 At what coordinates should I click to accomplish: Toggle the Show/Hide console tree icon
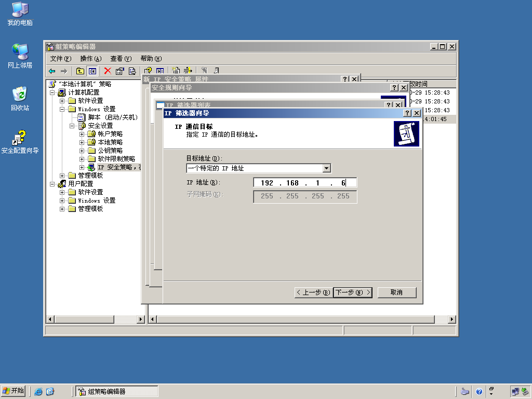click(92, 71)
